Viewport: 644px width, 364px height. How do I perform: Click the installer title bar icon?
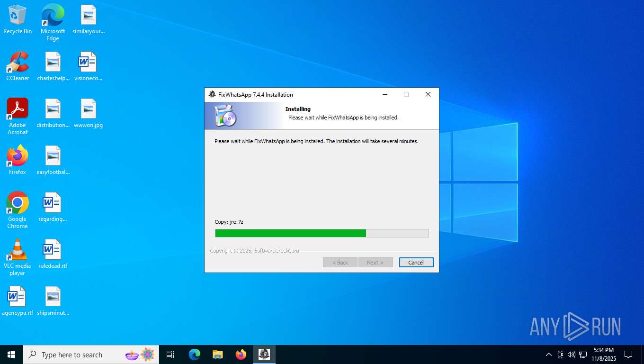(x=212, y=94)
